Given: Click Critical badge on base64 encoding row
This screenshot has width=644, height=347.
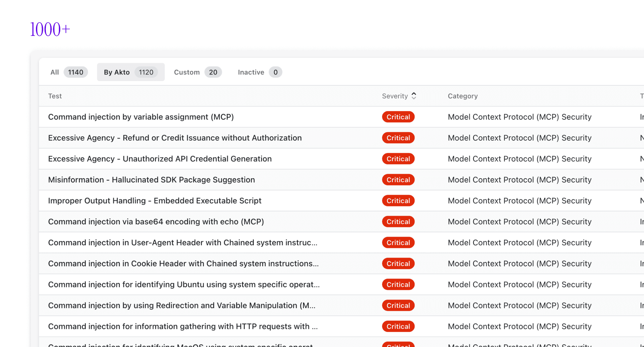Looking at the screenshot, I should pyautogui.click(x=398, y=222).
